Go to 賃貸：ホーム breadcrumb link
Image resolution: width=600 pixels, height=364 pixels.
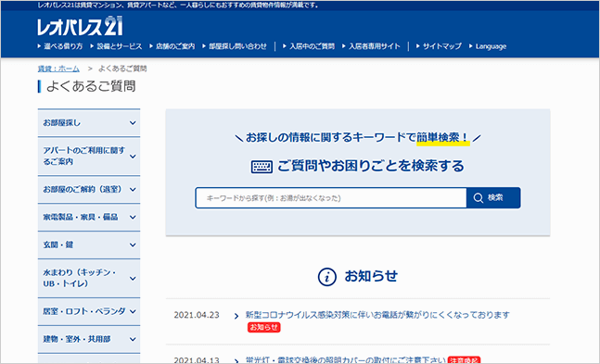pos(58,69)
